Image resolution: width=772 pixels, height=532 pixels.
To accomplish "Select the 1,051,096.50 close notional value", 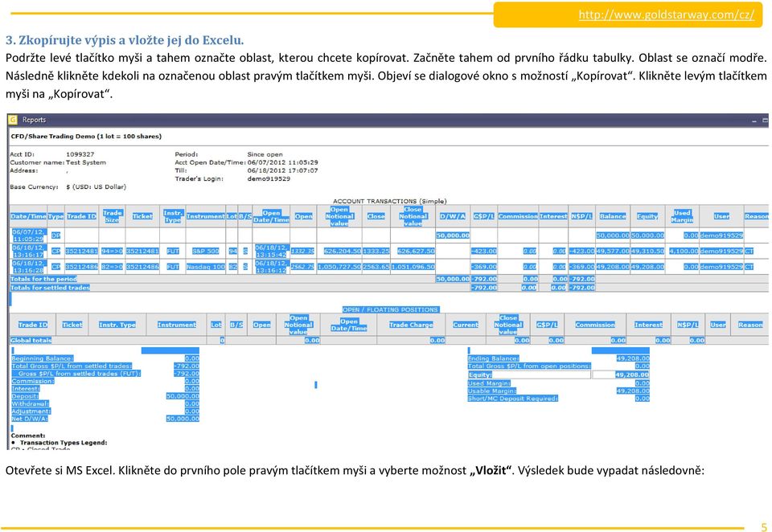I will pyautogui.click(x=413, y=267).
